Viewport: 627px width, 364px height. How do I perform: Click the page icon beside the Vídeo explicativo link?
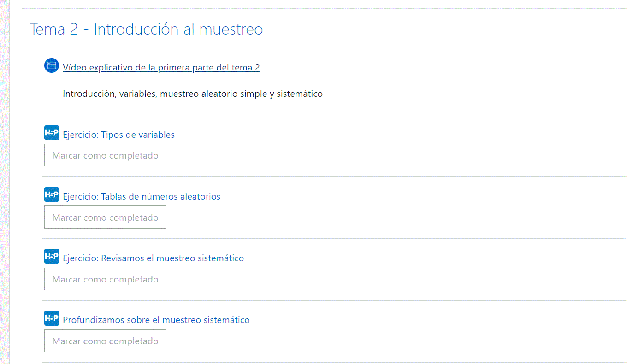tap(52, 65)
